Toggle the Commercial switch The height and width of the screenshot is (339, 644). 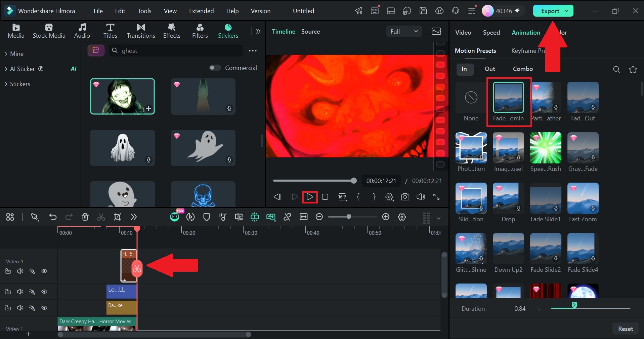pyautogui.click(x=215, y=68)
